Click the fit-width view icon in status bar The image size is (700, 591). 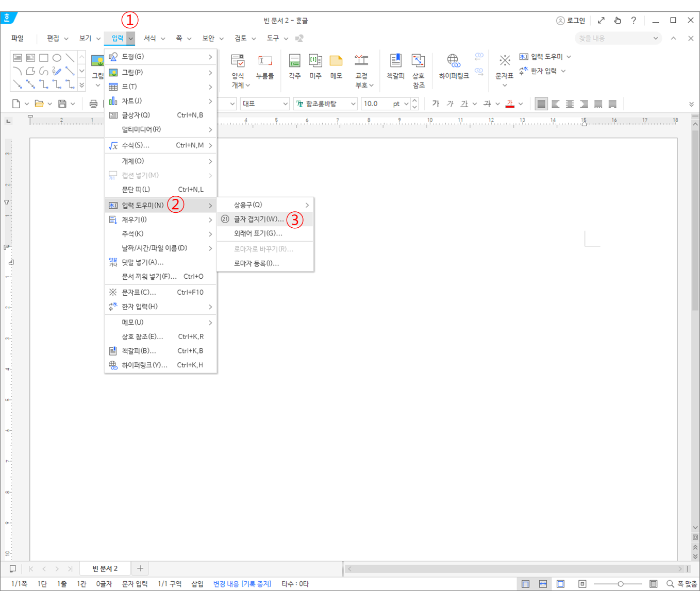[543, 584]
